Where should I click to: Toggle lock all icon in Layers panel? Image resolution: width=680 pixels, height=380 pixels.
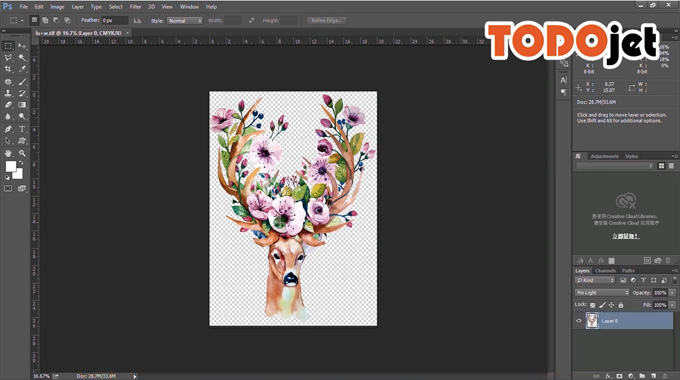(621, 305)
